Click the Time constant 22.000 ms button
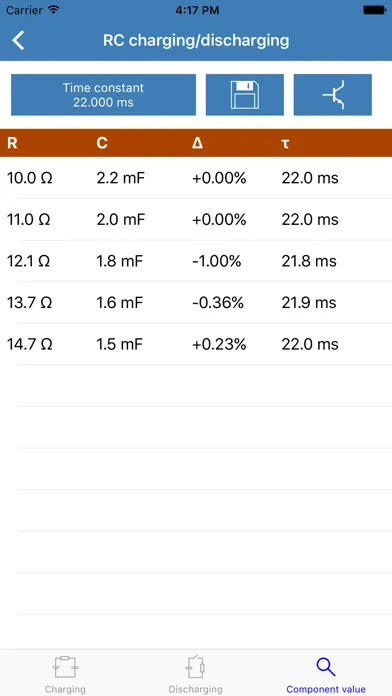The height and width of the screenshot is (696, 392). 103,95
